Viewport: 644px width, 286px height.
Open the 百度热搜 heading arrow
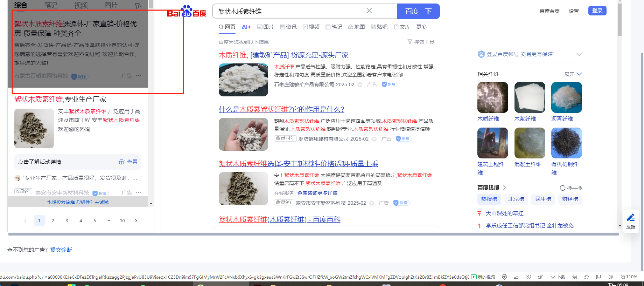pyautogui.click(x=504, y=188)
